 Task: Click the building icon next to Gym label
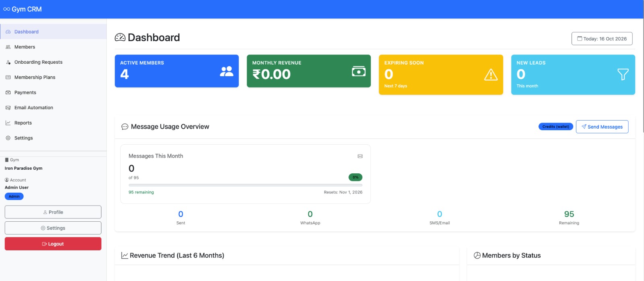coord(6,160)
